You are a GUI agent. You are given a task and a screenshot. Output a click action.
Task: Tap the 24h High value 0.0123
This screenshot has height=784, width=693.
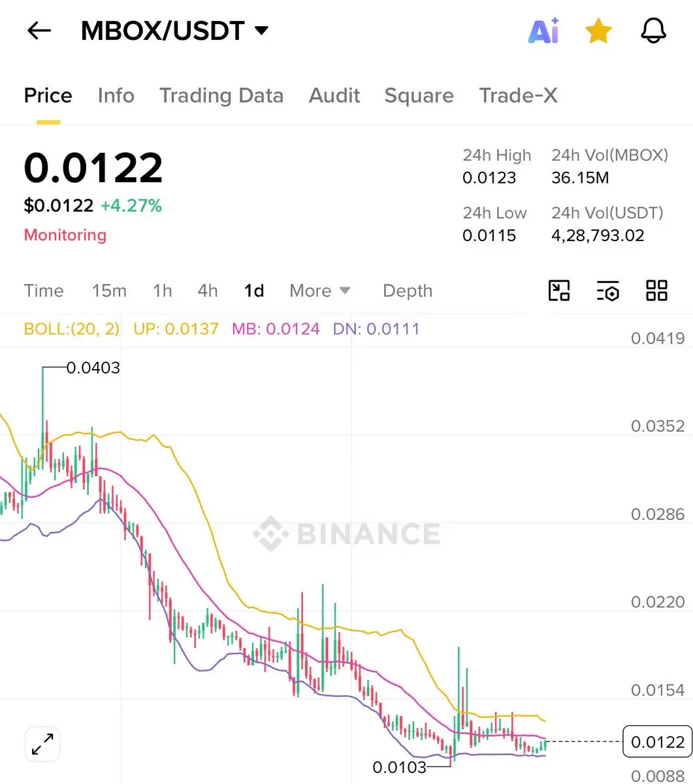(x=489, y=178)
